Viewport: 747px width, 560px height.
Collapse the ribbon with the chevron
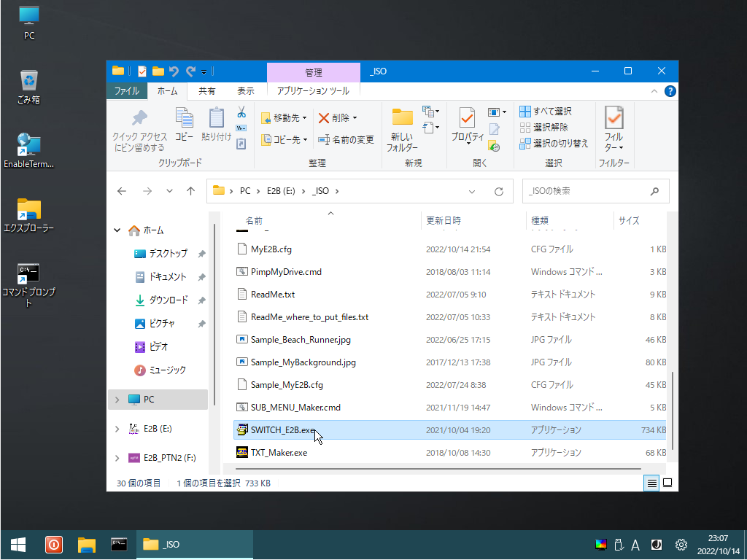pos(654,91)
